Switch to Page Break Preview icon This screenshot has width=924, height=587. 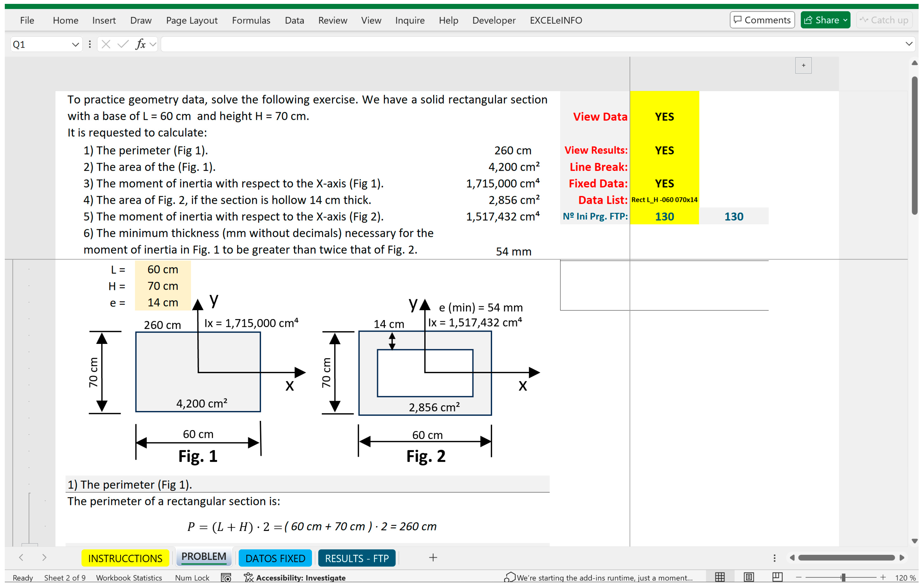(777, 577)
